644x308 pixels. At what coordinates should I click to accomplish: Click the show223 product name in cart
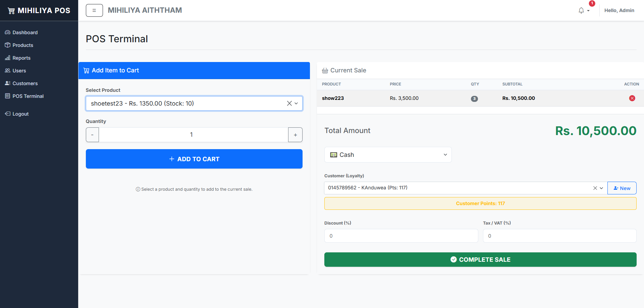pos(333,98)
